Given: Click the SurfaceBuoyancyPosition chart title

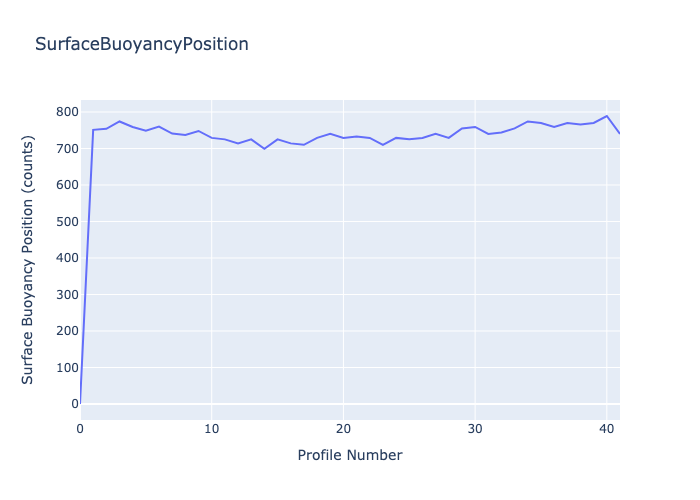Looking at the screenshot, I should click(141, 44).
